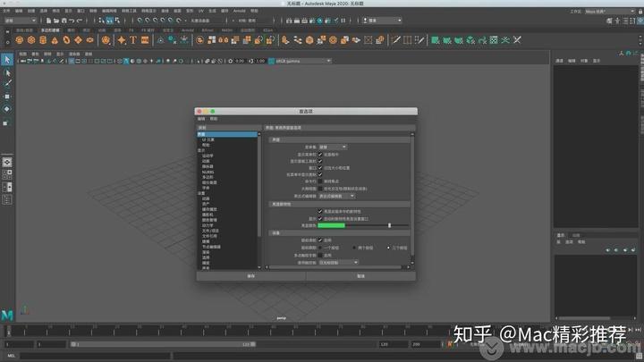Click the green highlight color swatch
This screenshot has width=644, height=362.
pos(332,226)
